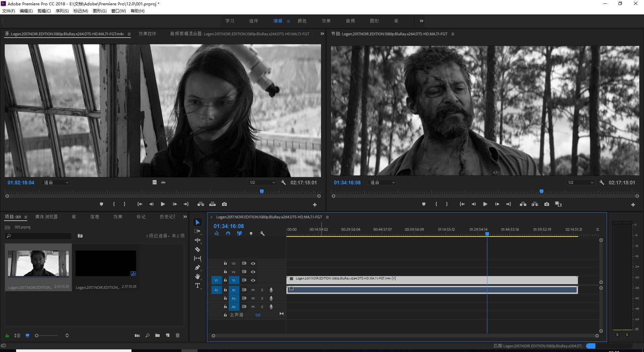Select the Logan video clip thumbnail
This screenshot has width=644, height=352.
click(39, 263)
